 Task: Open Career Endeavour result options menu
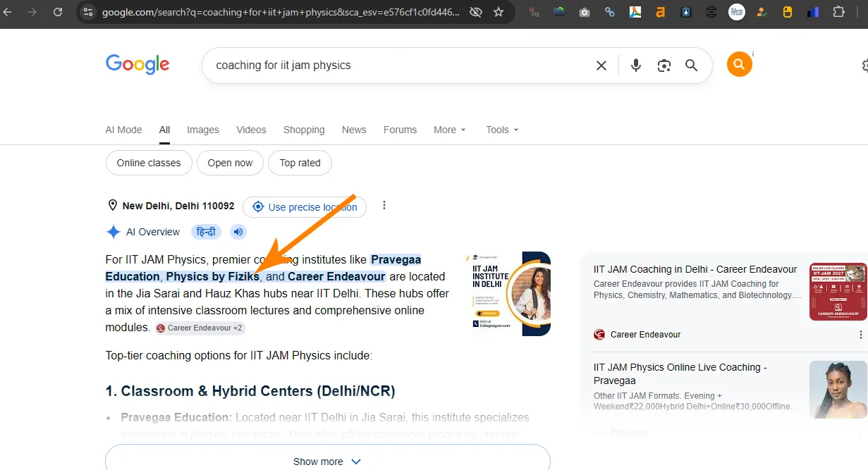pos(861,335)
